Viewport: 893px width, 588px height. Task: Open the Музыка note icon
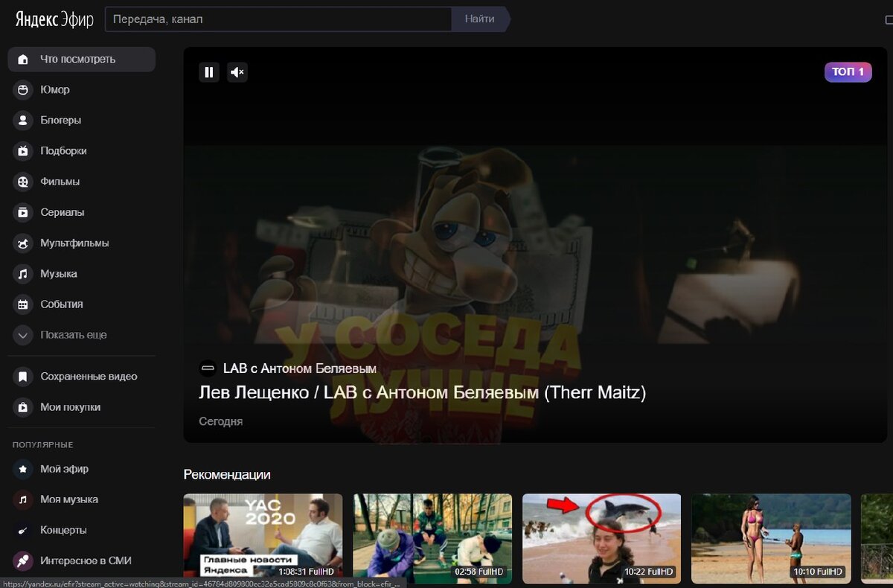[x=23, y=274]
